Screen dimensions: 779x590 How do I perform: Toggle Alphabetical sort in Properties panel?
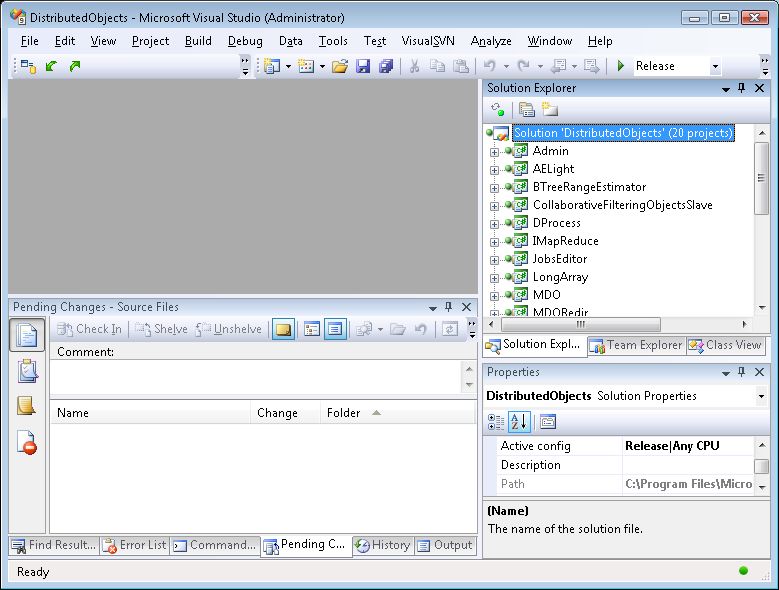pyautogui.click(x=519, y=422)
